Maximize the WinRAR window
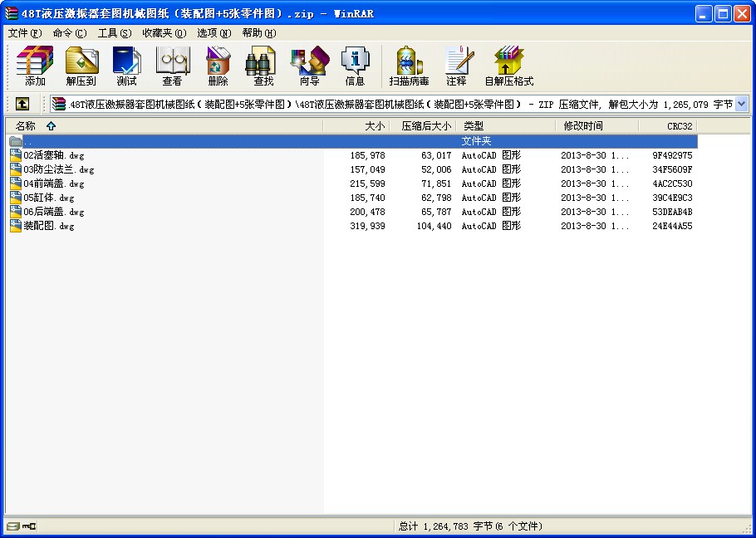756x538 pixels. pos(723,14)
